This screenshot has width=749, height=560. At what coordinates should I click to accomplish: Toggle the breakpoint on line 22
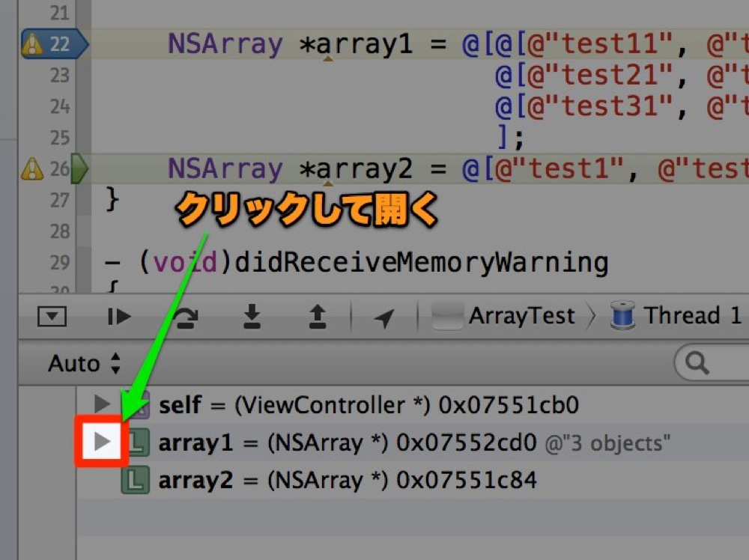(x=55, y=44)
